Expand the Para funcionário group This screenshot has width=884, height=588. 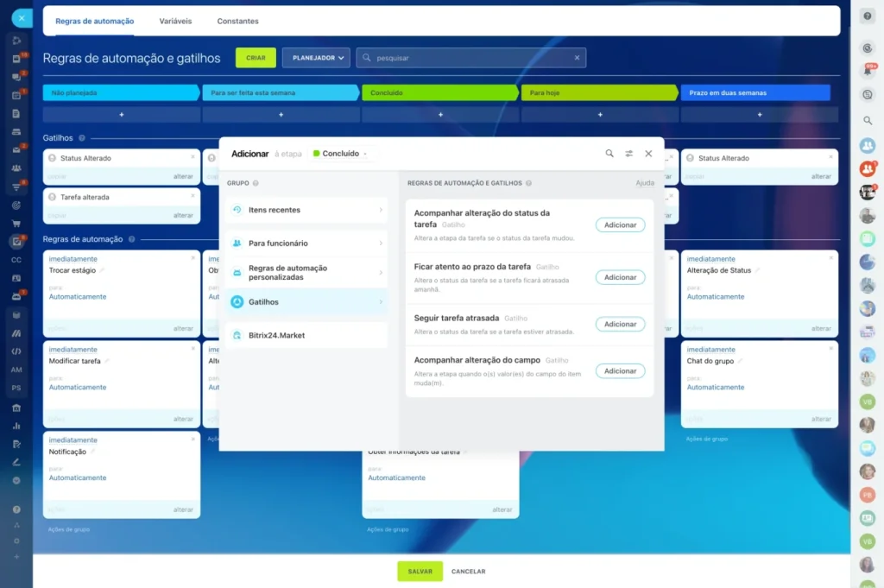click(x=306, y=243)
